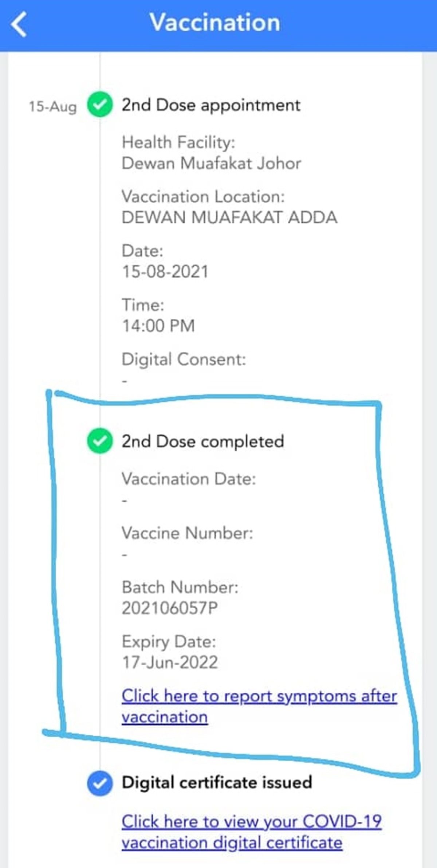Tap the back arrow in the header
437x868 pixels.
(19, 24)
